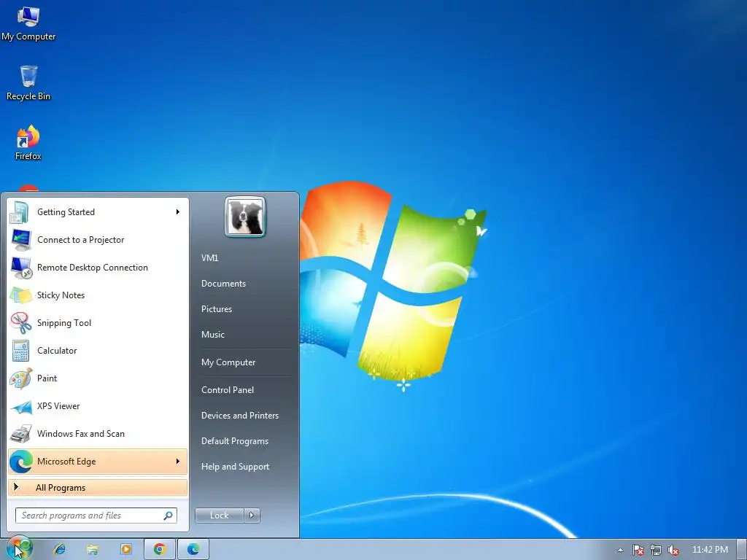This screenshot has width=747, height=560.
Task: Select the Recycle Bin desktop icon
Action: point(28,83)
